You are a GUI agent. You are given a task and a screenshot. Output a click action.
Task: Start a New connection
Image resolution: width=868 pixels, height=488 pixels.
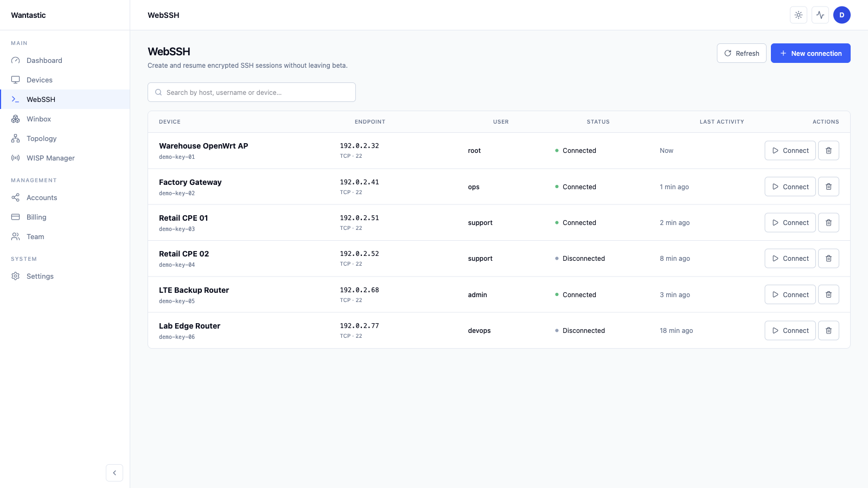pyautogui.click(x=810, y=53)
